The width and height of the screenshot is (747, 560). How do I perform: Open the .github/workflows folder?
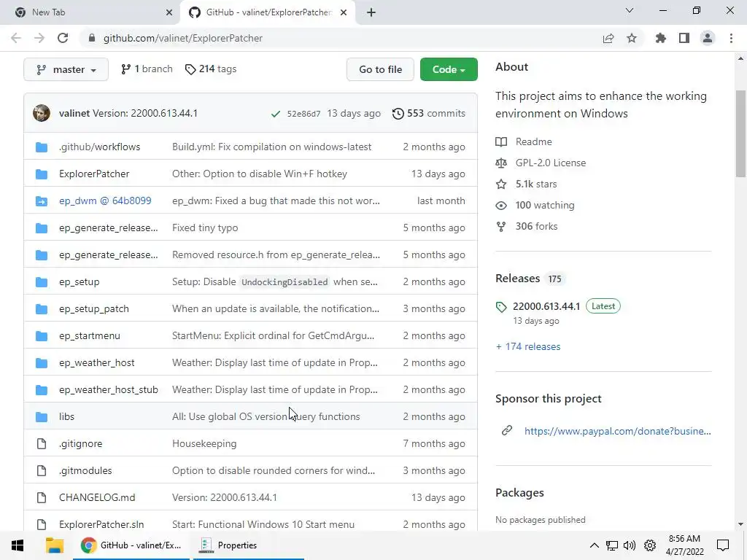click(99, 147)
